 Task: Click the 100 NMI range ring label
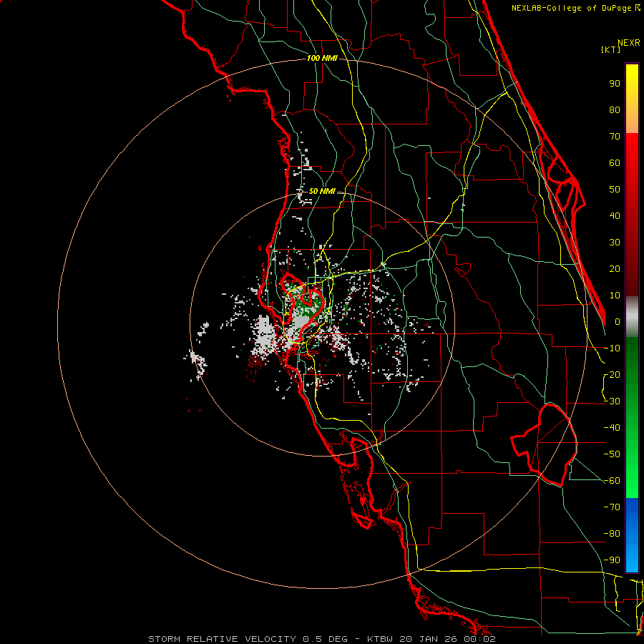tap(322, 59)
